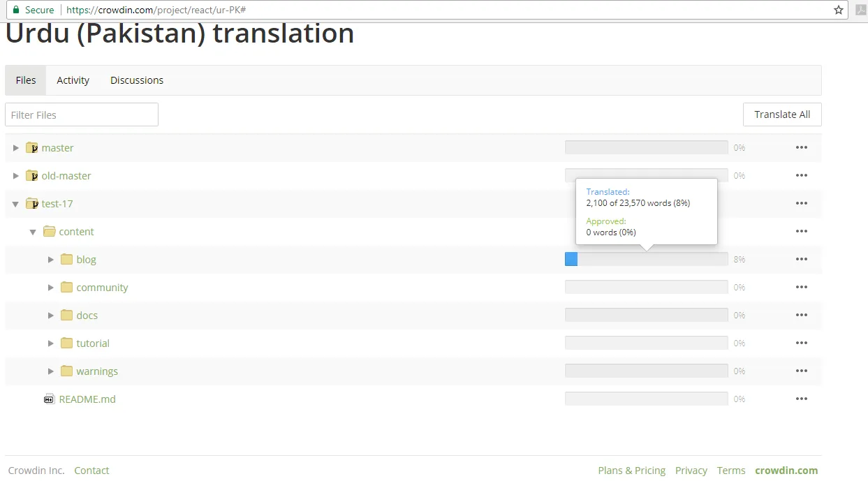The image size is (868, 481).
Task: Bookmark this page with the star icon
Action: point(838,10)
